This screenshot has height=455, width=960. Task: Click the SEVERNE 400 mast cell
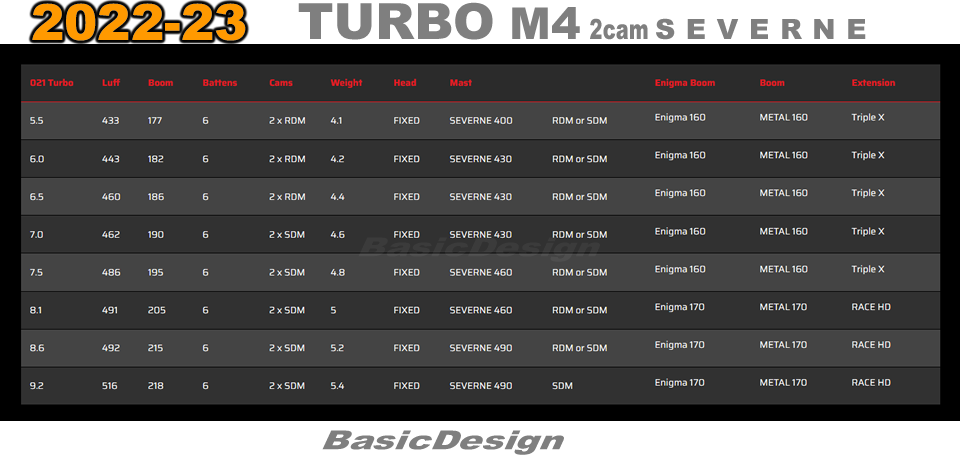coord(481,121)
